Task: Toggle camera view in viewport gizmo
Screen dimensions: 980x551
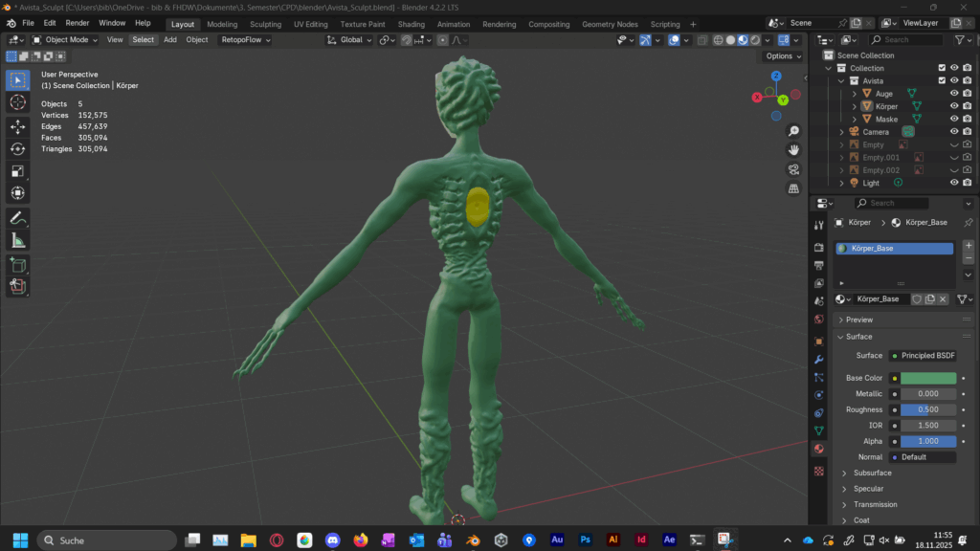Action: tap(793, 169)
